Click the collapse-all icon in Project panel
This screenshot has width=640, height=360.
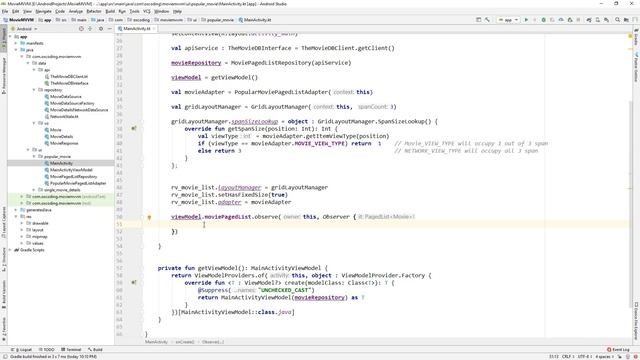pos(90,29)
